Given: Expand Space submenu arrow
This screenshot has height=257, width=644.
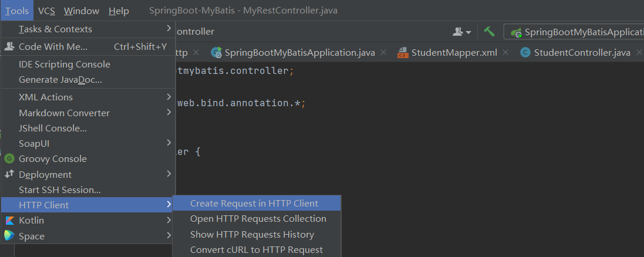Looking at the screenshot, I should [x=169, y=236].
